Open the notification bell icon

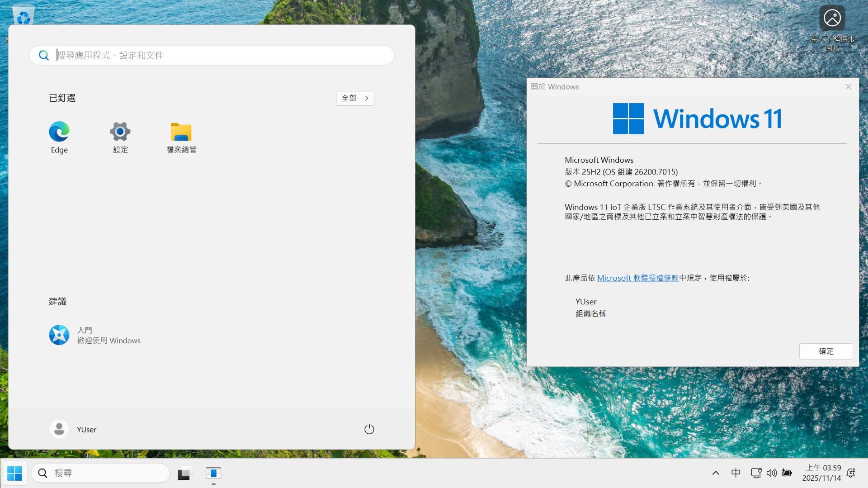point(851,473)
